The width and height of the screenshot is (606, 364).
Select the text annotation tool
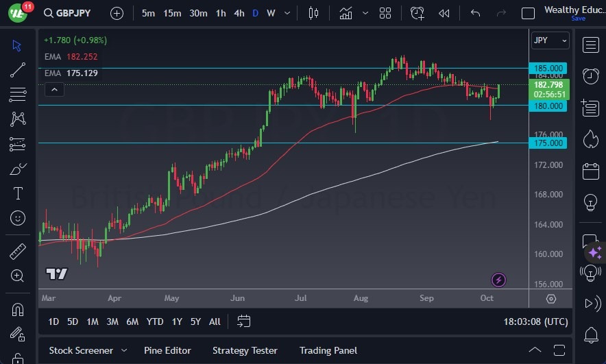(18, 193)
